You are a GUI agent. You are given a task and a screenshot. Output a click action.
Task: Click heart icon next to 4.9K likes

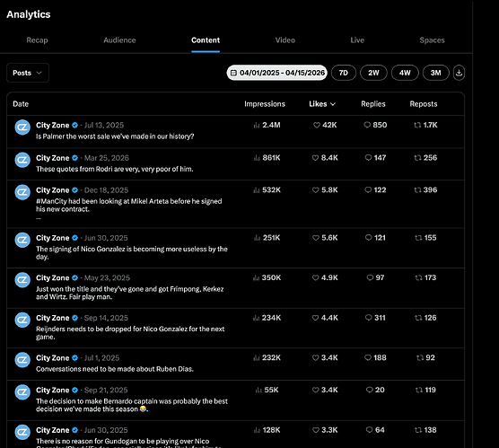(315, 278)
